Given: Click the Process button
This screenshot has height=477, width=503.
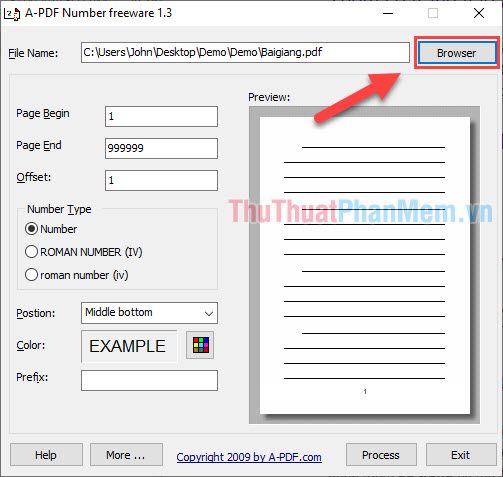Looking at the screenshot, I should [x=381, y=455].
